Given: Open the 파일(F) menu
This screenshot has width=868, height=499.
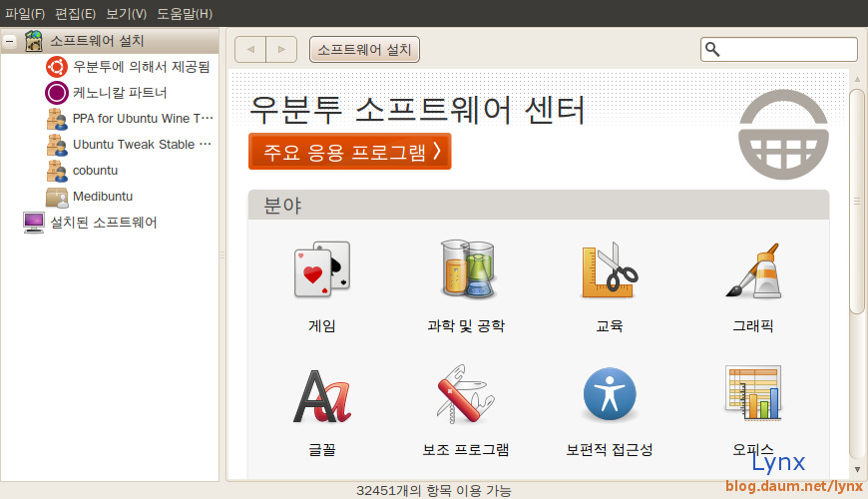Looking at the screenshot, I should pyautogui.click(x=25, y=13).
